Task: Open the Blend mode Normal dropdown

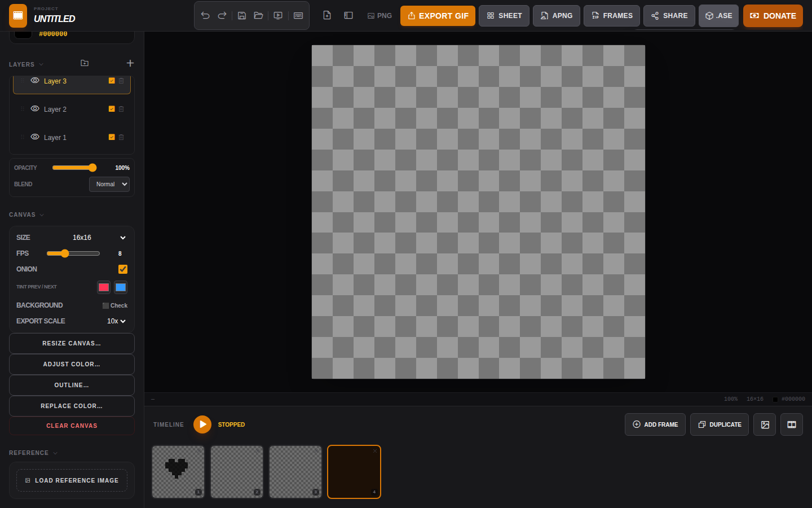Action: click(x=109, y=184)
